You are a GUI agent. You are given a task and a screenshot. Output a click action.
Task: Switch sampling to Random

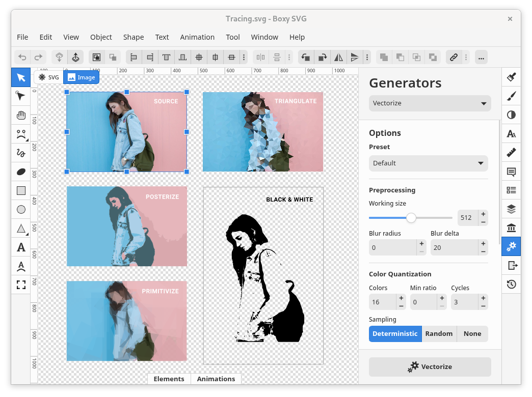[x=439, y=334]
